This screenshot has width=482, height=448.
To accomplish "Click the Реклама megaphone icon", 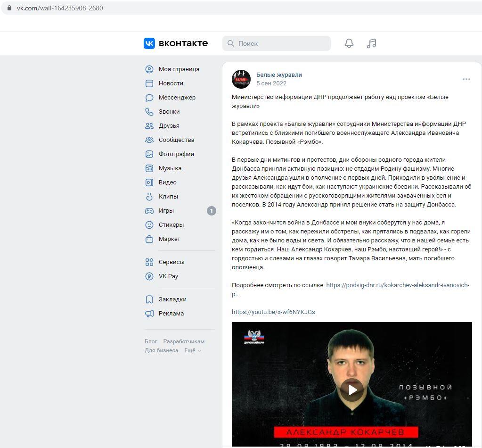I will [149, 314].
